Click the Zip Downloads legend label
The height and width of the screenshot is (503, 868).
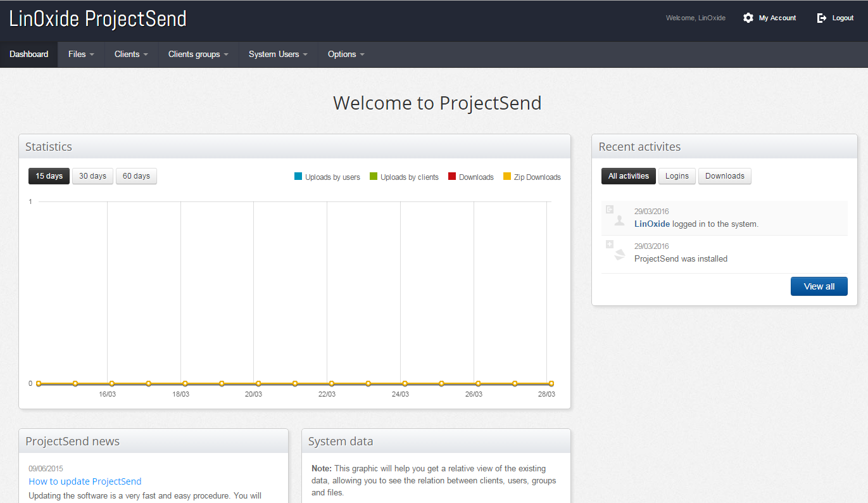(537, 177)
